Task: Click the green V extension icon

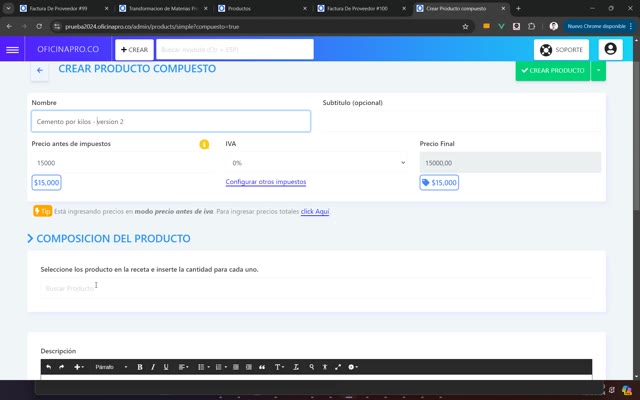Action: [x=501, y=27]
